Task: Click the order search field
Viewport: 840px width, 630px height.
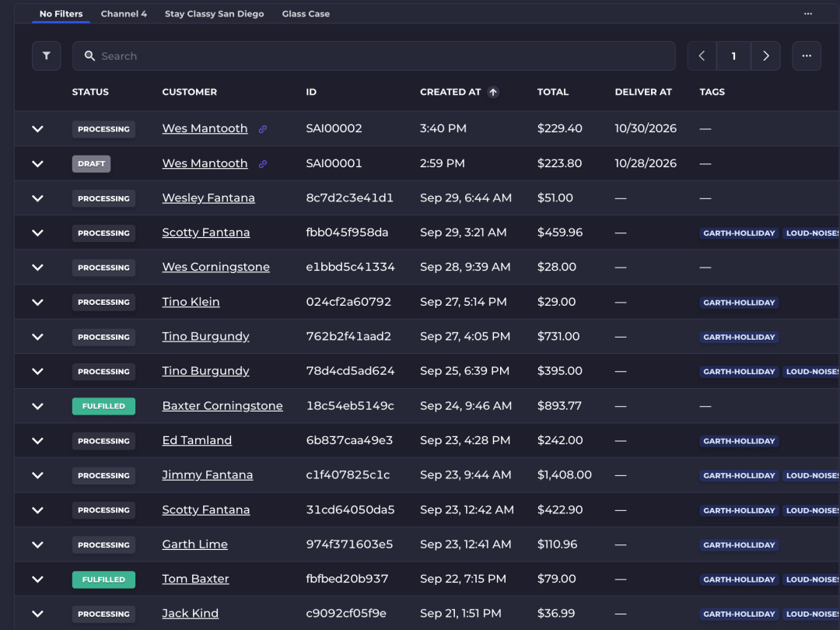Action: 374,56
